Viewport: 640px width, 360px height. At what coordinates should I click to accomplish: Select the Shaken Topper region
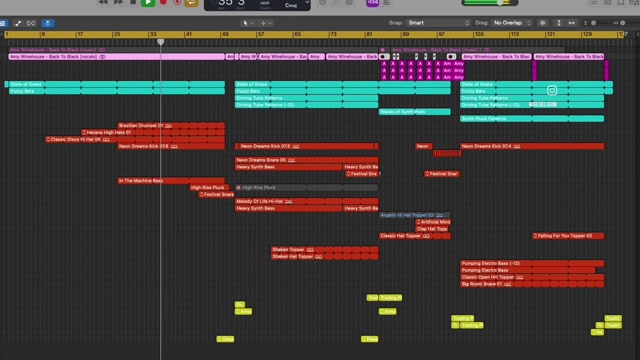click(x=325, y=249)
